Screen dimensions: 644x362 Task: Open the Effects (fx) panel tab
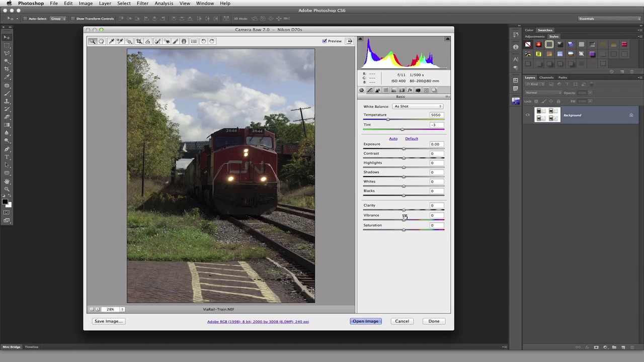[410, 90]
